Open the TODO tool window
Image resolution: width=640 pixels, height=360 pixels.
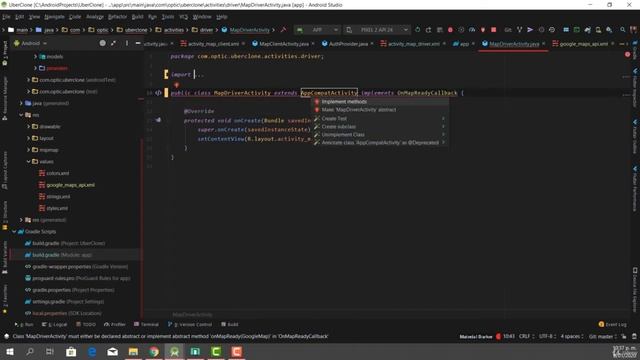click(x=86, y=324)
